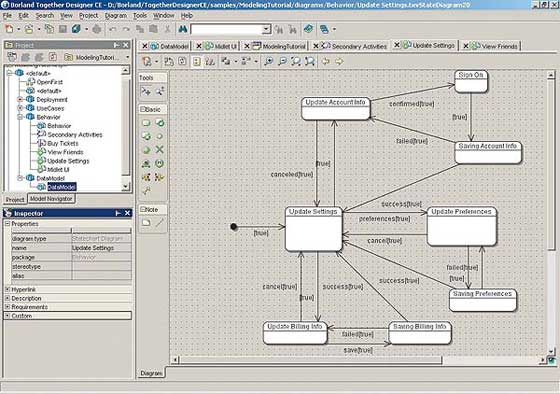This screenshot has height=394, width=560.
Task: Click the save disk icon in toolbar
Action: pos(63,29)
